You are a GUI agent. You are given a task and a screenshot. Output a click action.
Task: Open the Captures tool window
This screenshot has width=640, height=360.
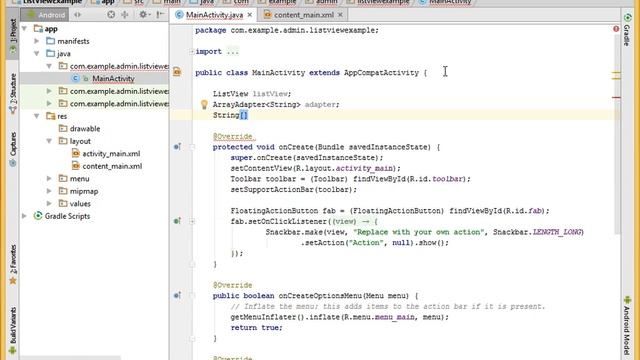click(13, 149)
